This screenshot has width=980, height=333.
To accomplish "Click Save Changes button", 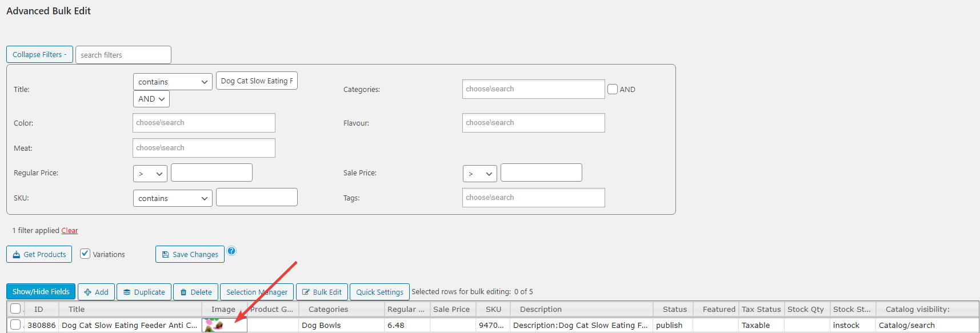I will coord(190,254).
